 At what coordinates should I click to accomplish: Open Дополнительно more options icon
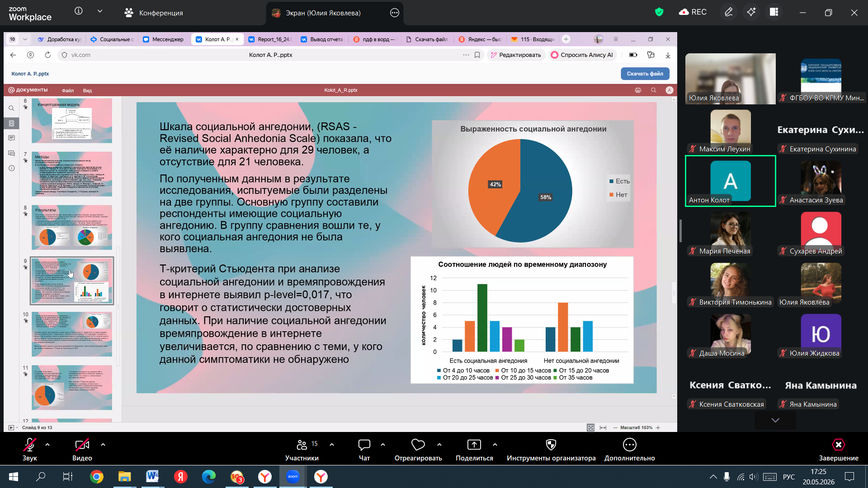point(629,445)
